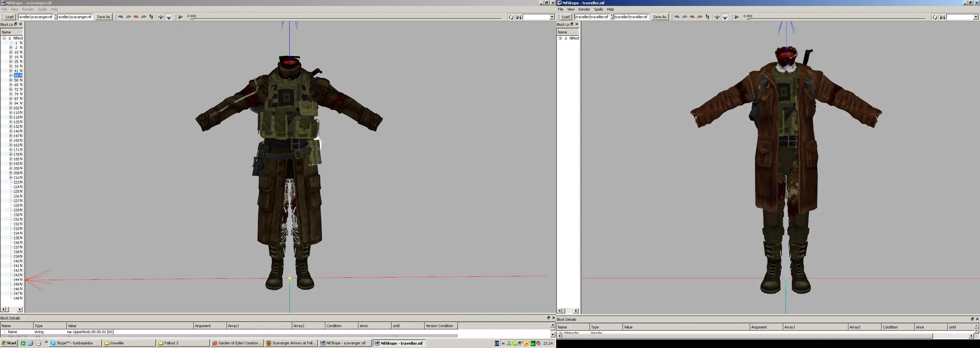Select red eye view icon in traveller window
The image size is (980, 348).
pos(692,17)
